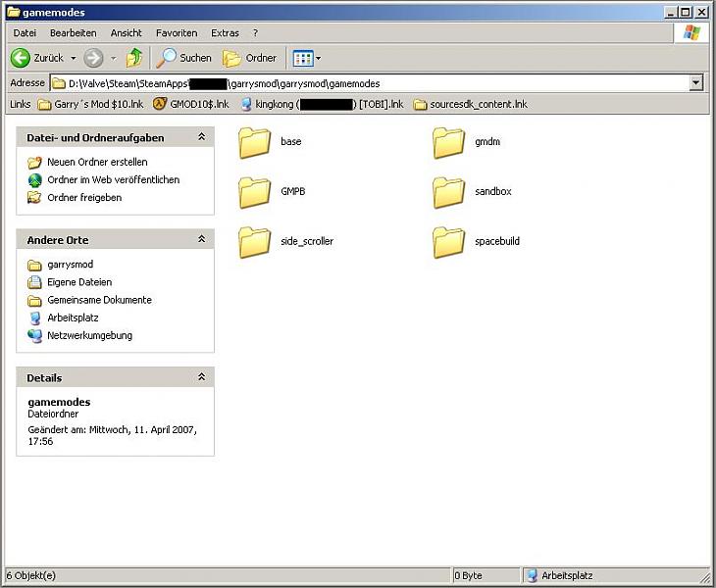This screenshot has width=716, height=588.
Task: Open the Favoriten menu
Action: pyautogui.click(x=176, y=33)
